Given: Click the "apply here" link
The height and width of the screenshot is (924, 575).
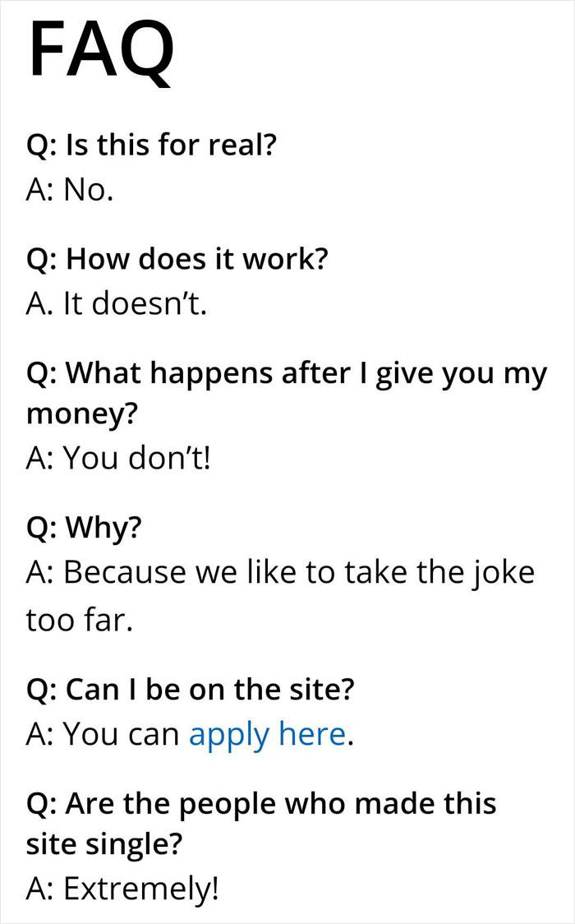Looking at the screenshot, I should click(x=267, y=734).
